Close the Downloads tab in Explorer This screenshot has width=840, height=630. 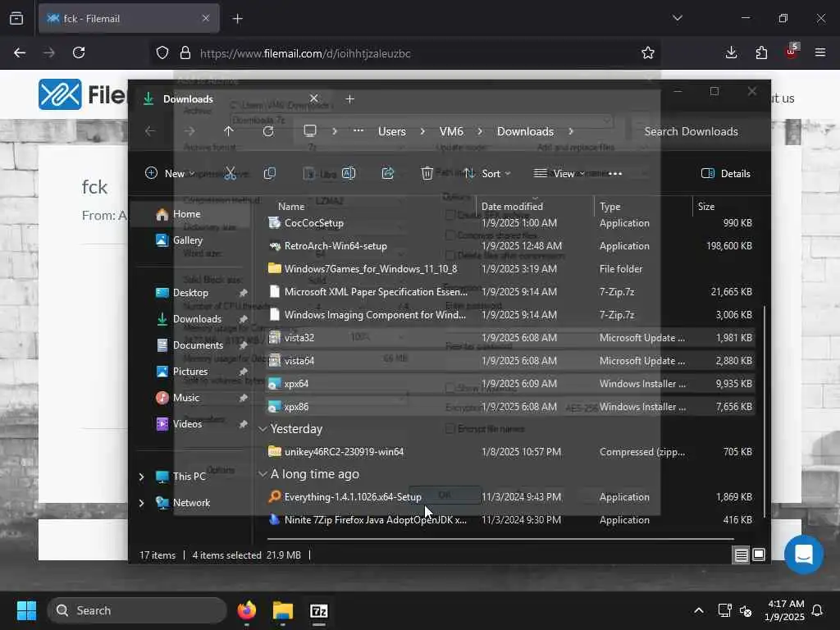pyautogui.click(x=314, y=98)
